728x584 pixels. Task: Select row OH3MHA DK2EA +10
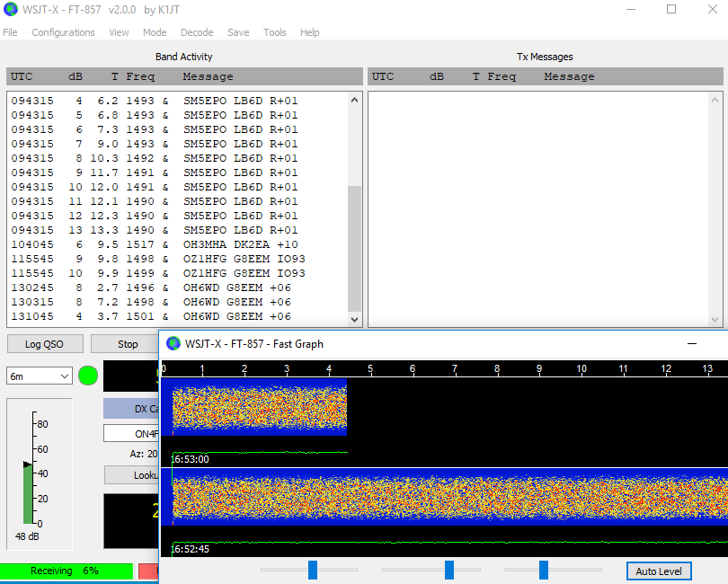pos(178,244)
